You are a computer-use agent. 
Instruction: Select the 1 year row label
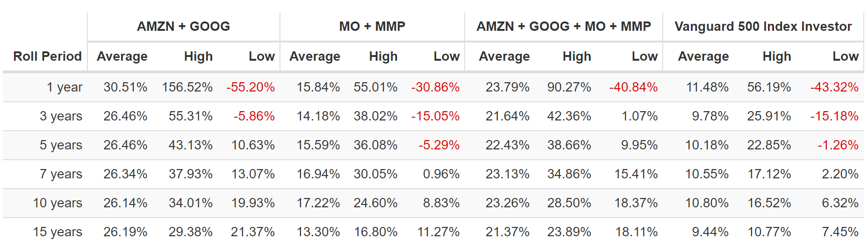pos(65,87)
